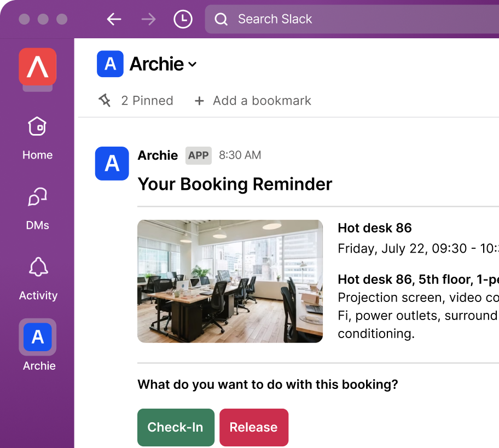
Task: Click Add a bookmark
Action: point(262,101)
